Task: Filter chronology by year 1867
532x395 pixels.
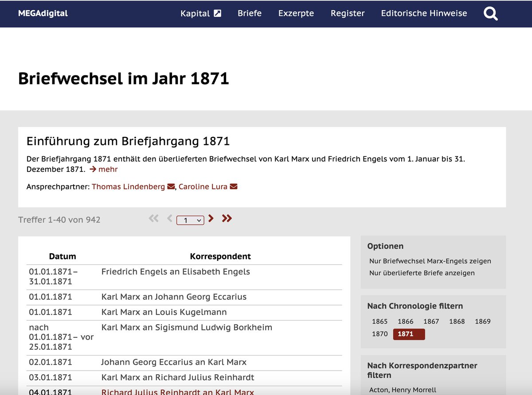Action: (431, 321)
